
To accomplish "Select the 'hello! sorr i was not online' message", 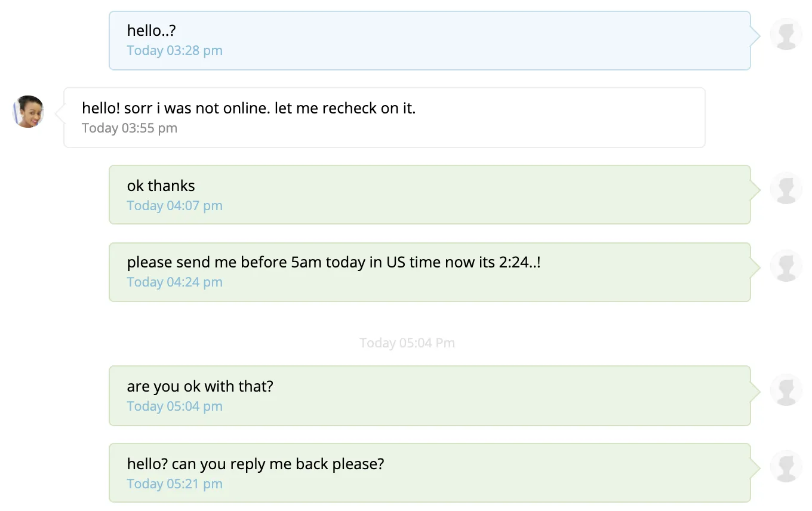I will point(248,109).
